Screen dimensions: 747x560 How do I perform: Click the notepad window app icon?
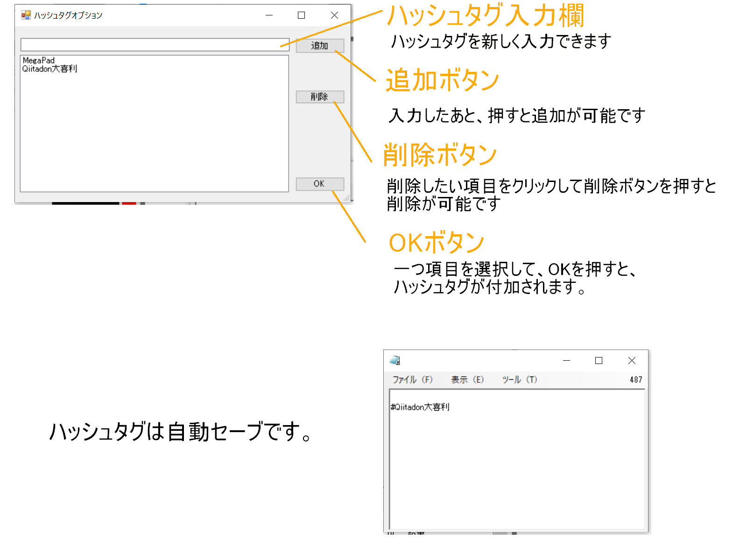point(395,360)
